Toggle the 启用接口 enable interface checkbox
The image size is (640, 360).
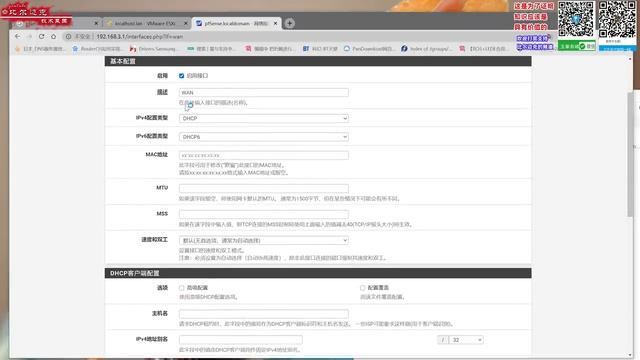pos(182,76)
